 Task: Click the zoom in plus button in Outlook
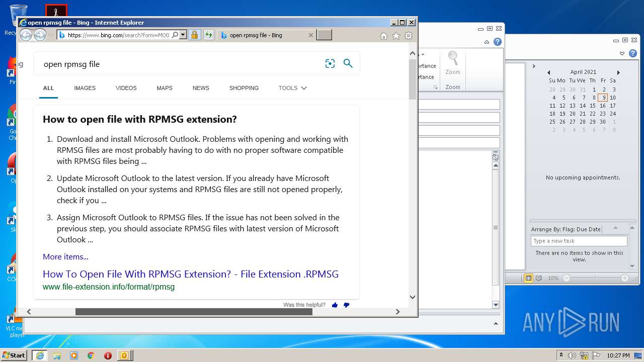(x=625, y=278)
